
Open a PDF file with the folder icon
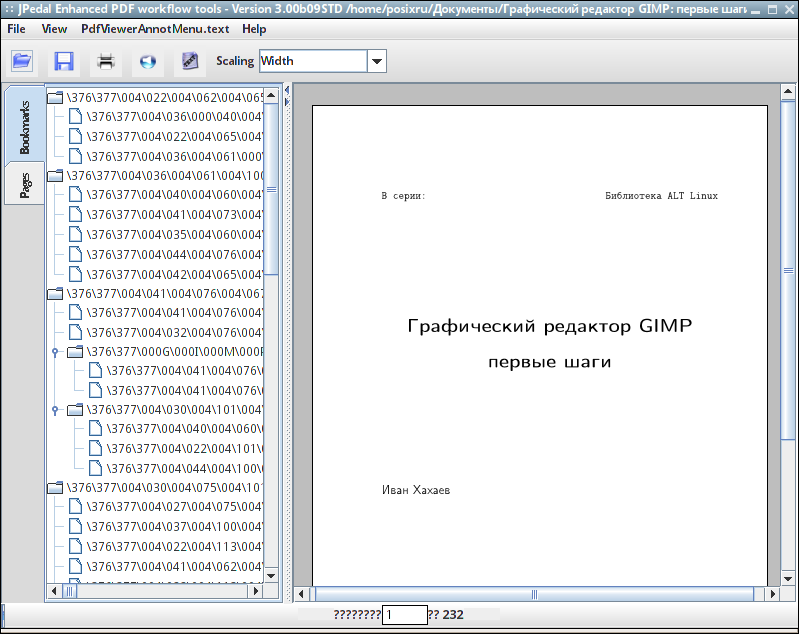(x=22, y=61)
